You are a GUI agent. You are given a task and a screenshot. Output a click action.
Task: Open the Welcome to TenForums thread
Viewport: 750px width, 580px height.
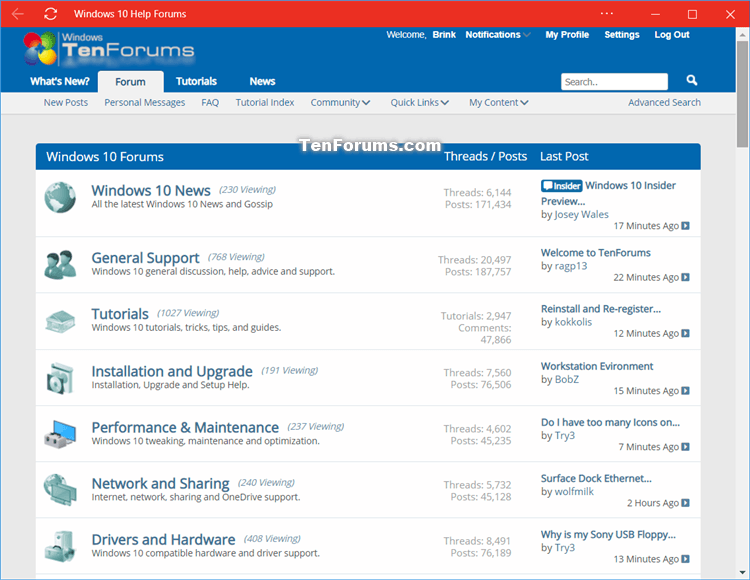coord(596,252)
